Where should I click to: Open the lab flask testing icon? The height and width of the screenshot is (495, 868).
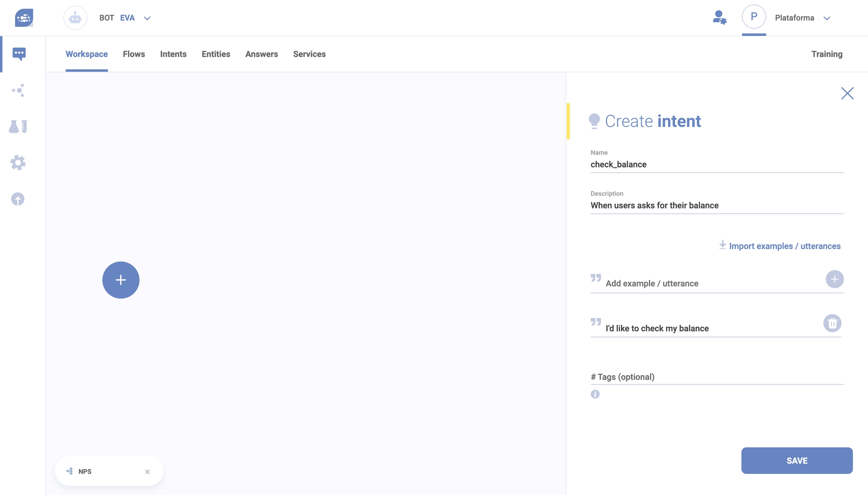click(x=18, y=126)
